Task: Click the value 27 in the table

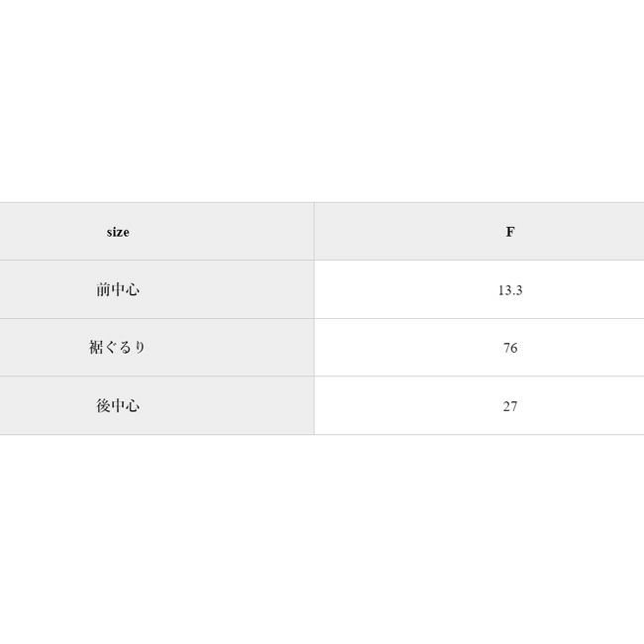Action: pos(510,406)
